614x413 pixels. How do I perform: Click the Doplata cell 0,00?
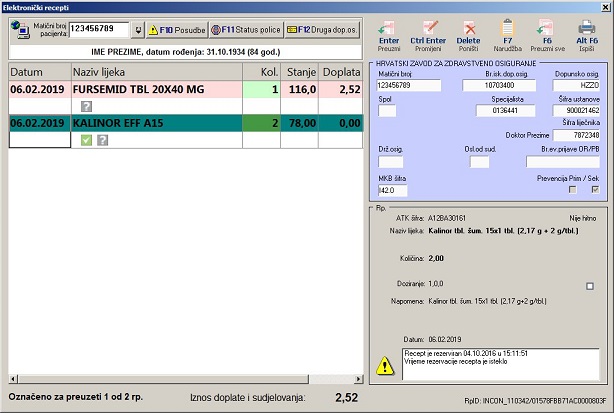point(341,123)
